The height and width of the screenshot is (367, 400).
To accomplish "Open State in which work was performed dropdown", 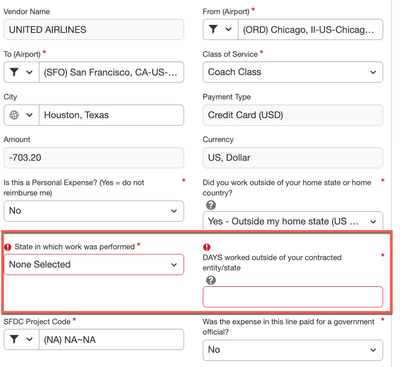I will 94,264.
